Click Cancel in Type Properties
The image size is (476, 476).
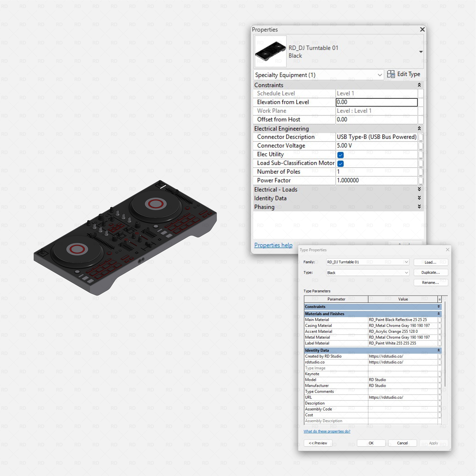click(x=402, y=443)
